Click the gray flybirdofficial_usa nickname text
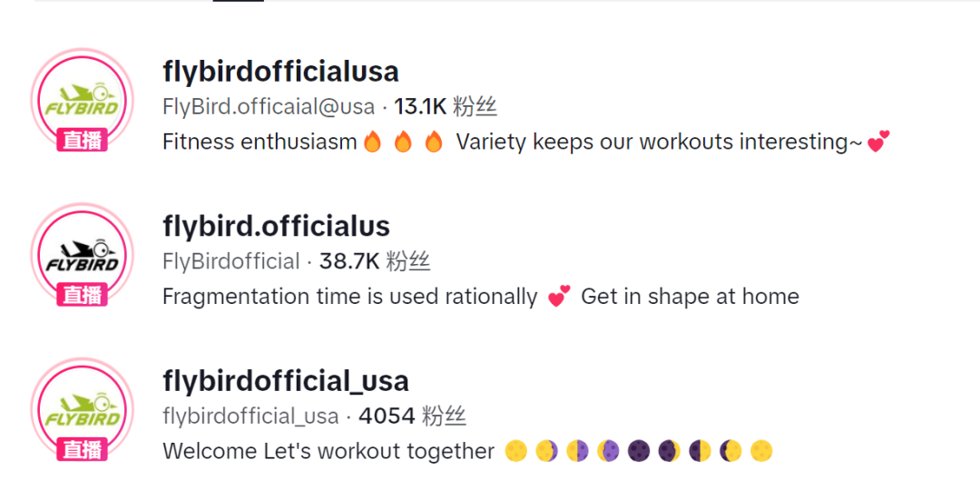 pos(250,416)
